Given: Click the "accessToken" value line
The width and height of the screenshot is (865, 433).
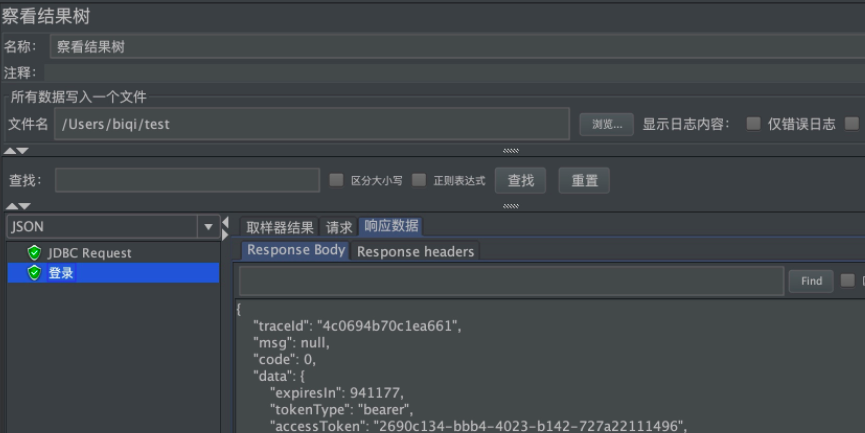Looking at the screenshot, I should tap(478, 426).
